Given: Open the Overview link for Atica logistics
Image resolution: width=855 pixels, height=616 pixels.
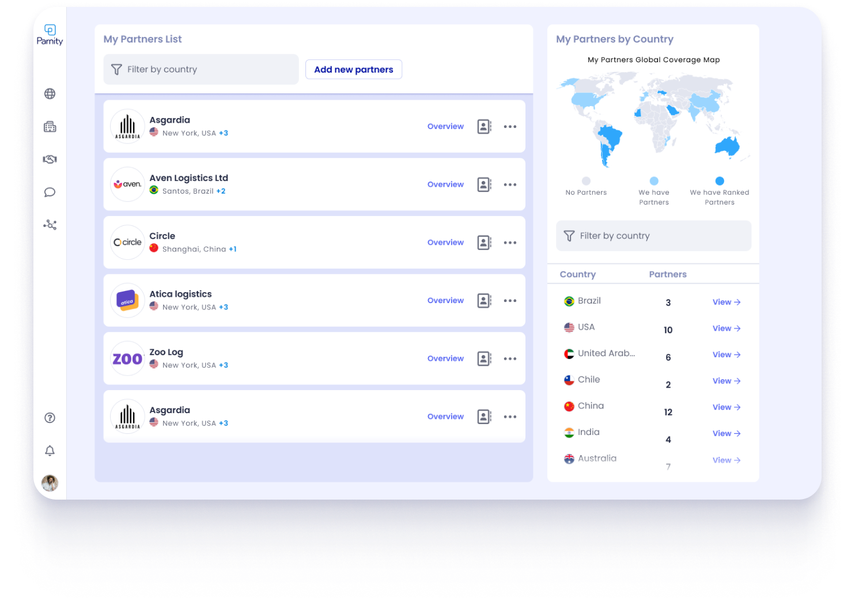Looking at the screenshot, I should pyautogui.click(x=445, y=300).
